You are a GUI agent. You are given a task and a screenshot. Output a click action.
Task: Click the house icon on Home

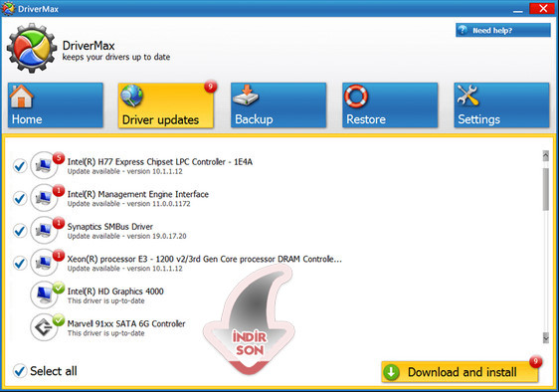pyautogui.click(x=22, y=97)
